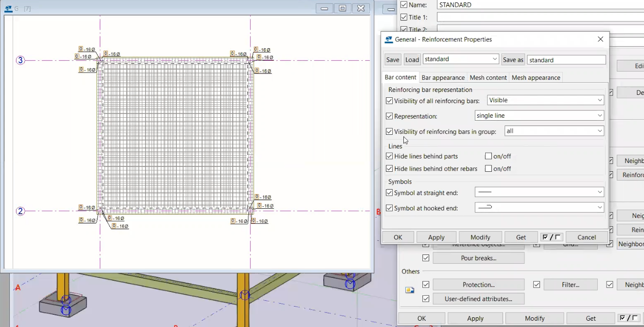
Task: Click the lower-right check-all toggle button
Action: click(x=629, y=318)
